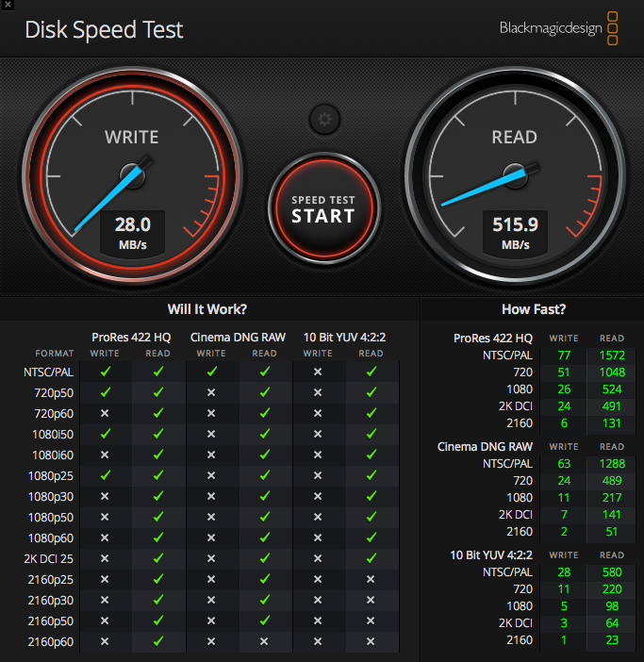Click ProRes 1080 read value 524

pyautogui.click(x=612, y=389)
